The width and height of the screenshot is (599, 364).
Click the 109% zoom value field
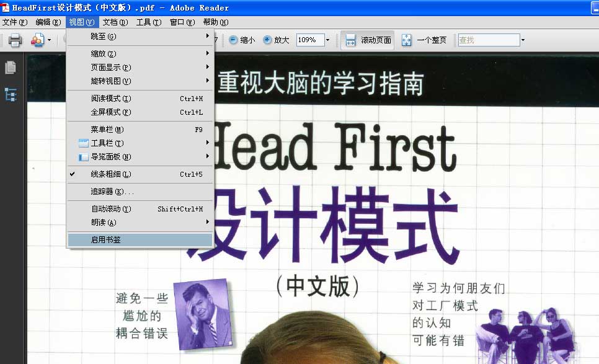310,40
